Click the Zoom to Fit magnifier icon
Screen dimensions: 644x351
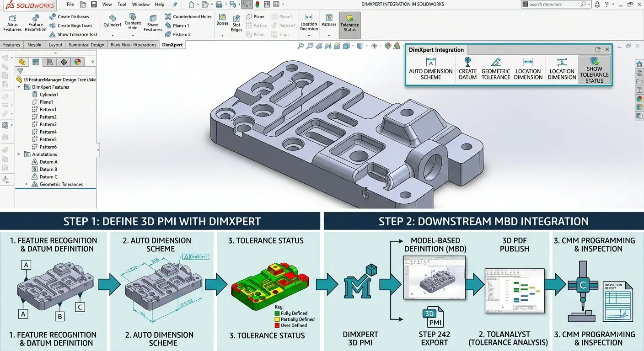tap(301, 46)
